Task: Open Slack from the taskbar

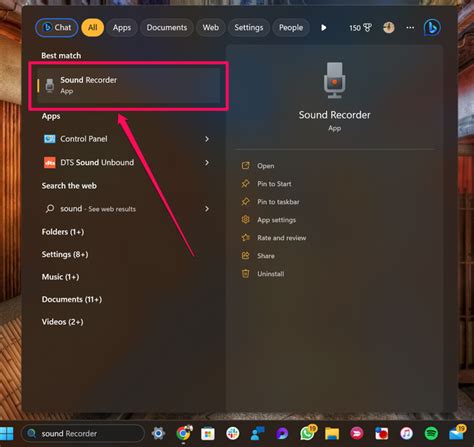Action: click(233, 434)
